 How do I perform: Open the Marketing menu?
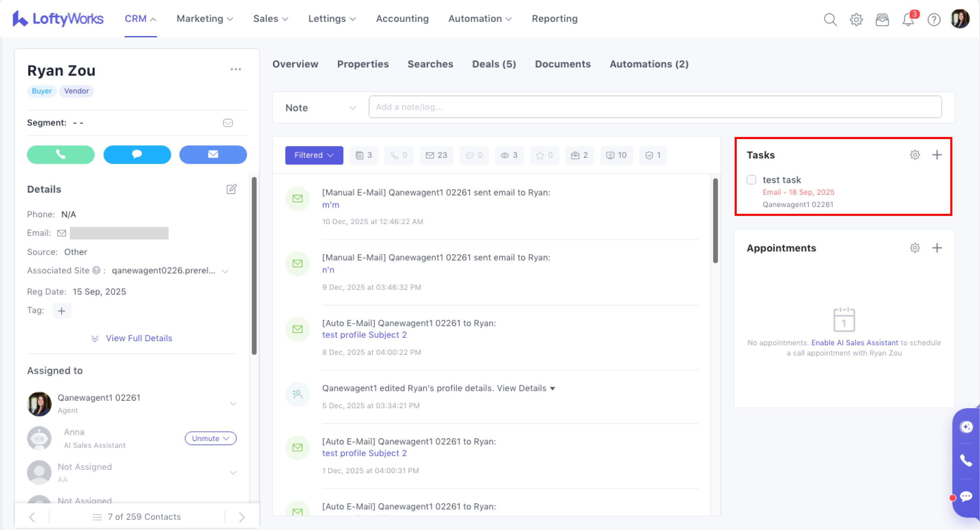[204, 19]
